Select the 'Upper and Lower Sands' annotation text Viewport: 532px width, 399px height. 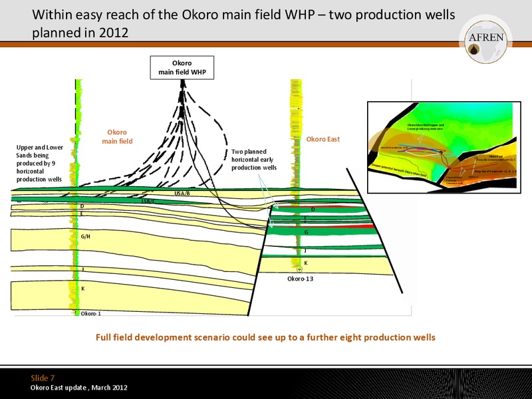[x=40, y=163]
